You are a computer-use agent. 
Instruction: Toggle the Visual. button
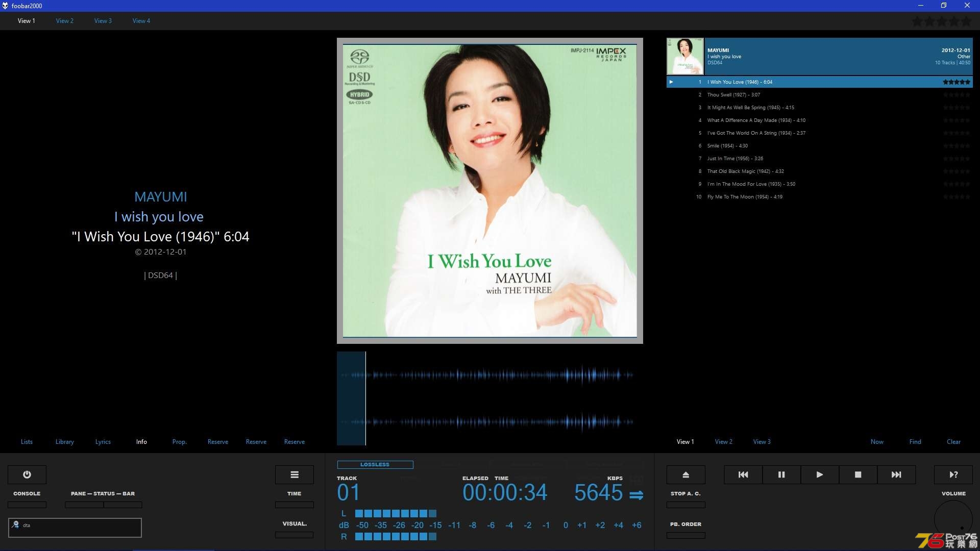click(295, 535)
